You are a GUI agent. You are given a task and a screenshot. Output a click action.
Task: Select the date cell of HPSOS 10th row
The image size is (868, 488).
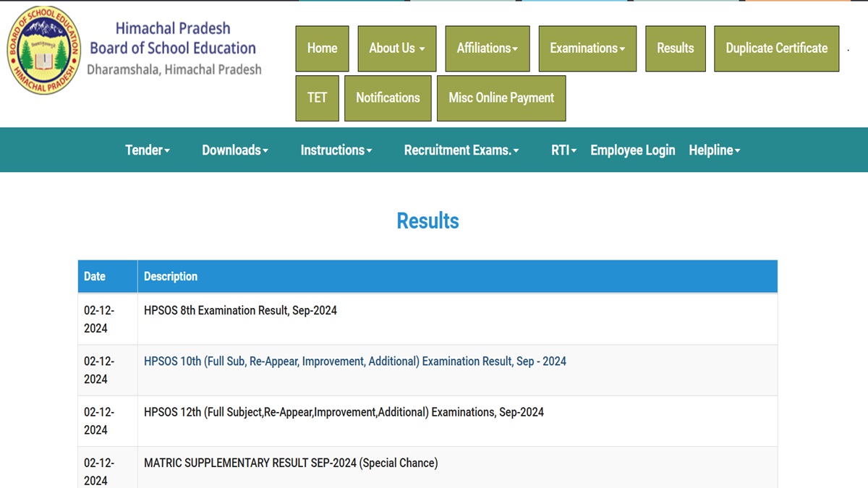coord(108,370)
